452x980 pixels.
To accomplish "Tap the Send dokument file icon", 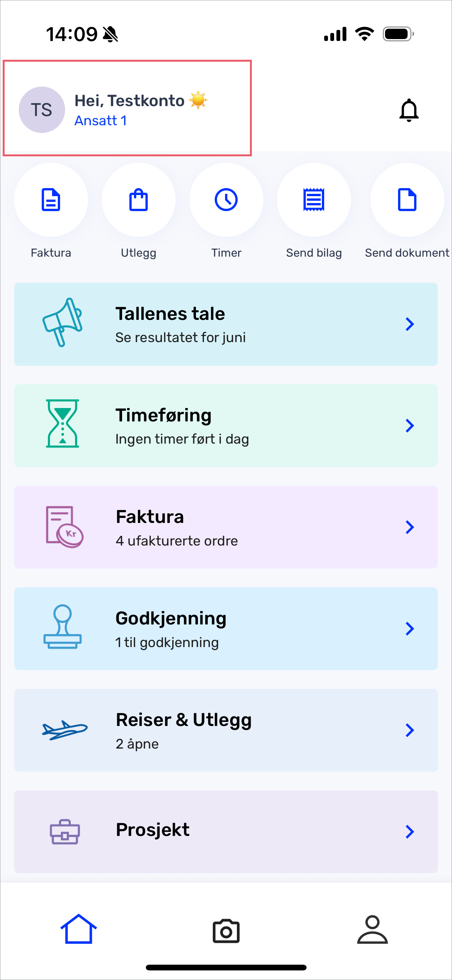I will click(x=407, y=200).
